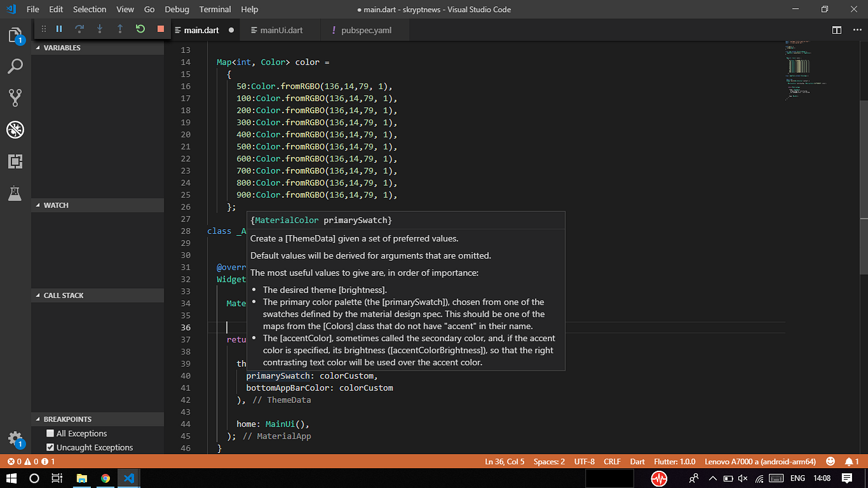Open the Terminal menu

click(215, 10)
